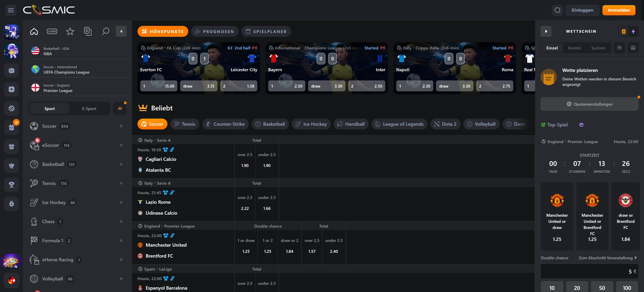This screenshot has height=292, width=644.
Task: Select NBA Basketball USA shortcut
Action: point(79,51)
